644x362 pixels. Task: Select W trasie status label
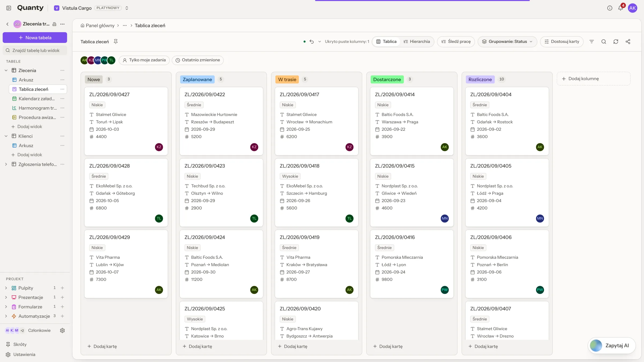pyautogui.click(x=287, y=79)
